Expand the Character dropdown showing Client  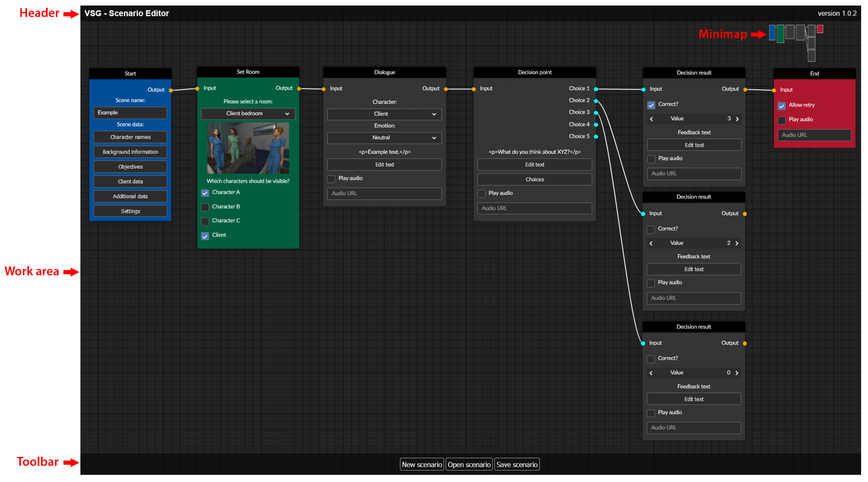pos(384,114)
